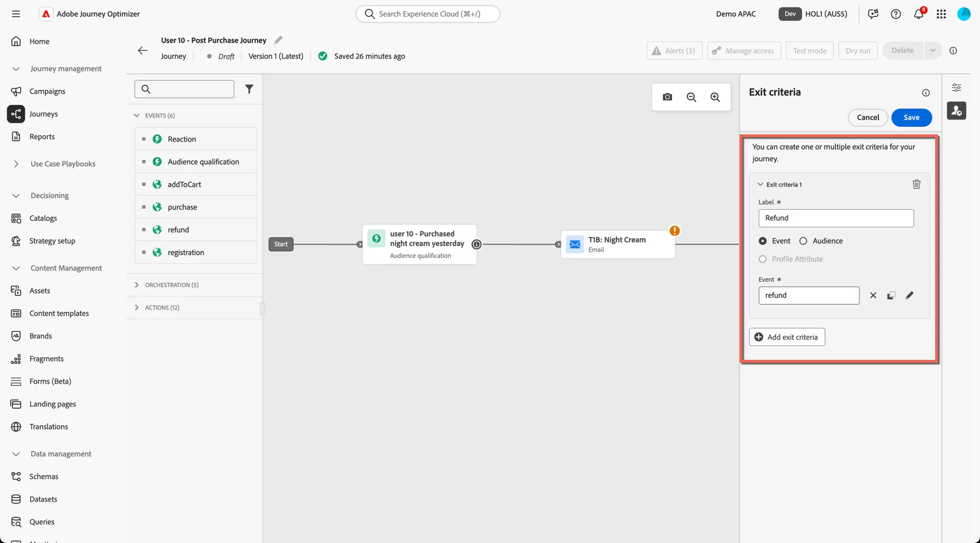Open the palette filter icon

pos(249,89)
